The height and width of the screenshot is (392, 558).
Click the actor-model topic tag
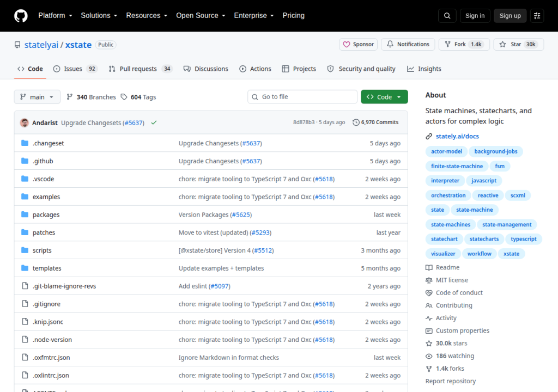(x=446, y=151)
